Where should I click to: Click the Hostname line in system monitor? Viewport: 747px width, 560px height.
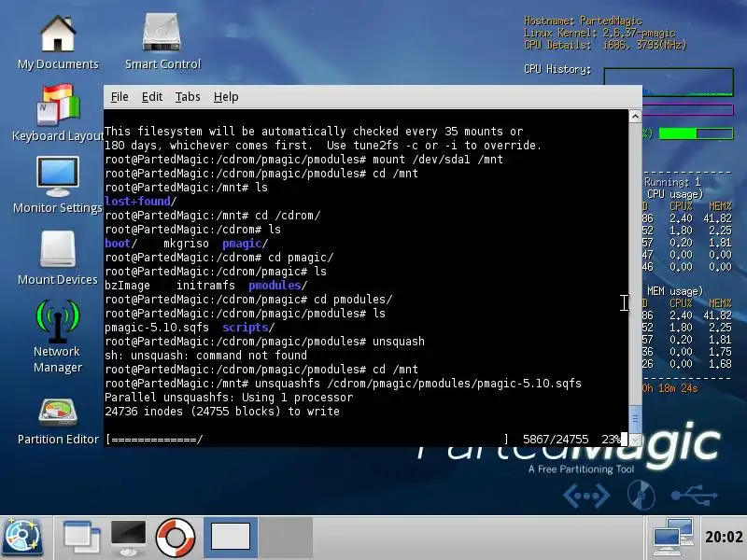click(583, 21)
